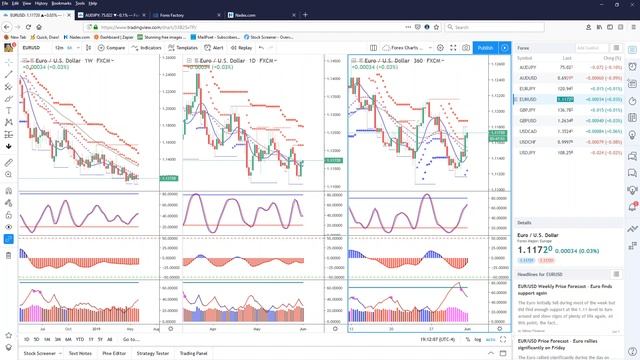Toggle lock all drawing tools
The width and height of the screenshot is (640, 360).
tap(9, 215)
